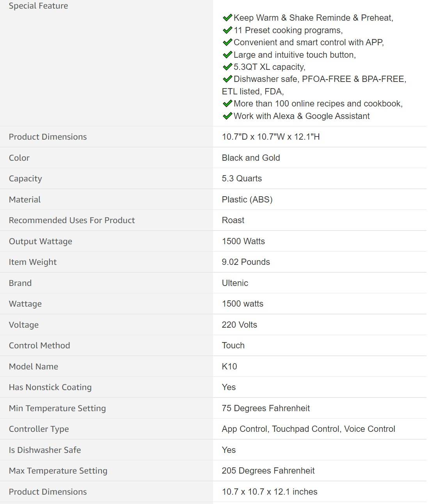444x504 pixels.
Task: Click the Ultenic brand value
Action: (x=235, y=283)
